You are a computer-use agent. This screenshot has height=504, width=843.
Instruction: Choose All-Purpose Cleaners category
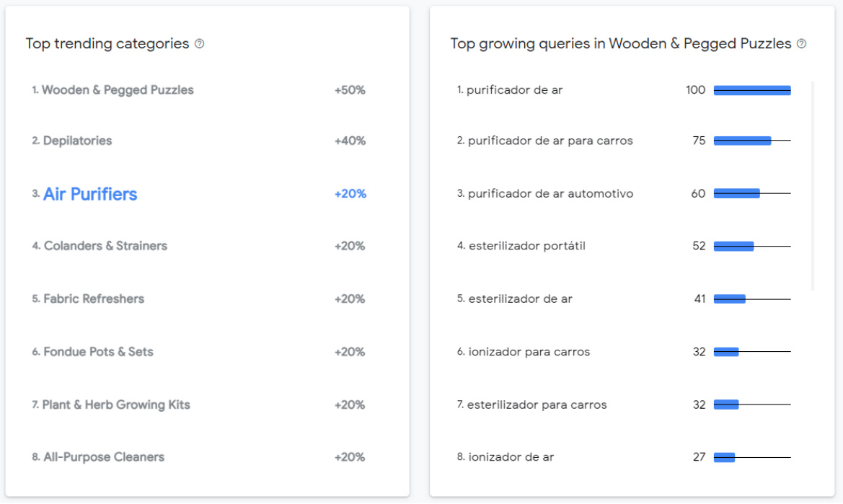pyautogui.click(x=104, y=457)
